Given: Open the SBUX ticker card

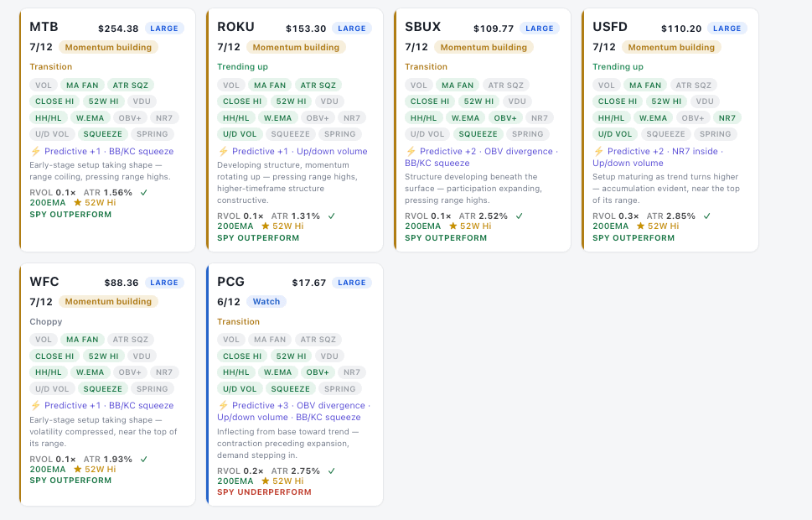Looking at the screenshot, I should 482,130.
